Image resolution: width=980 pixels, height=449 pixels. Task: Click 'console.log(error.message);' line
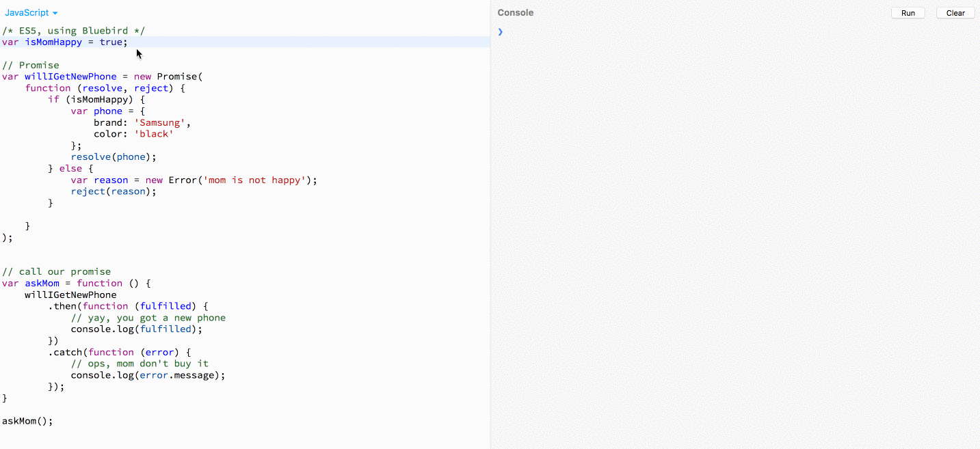coord(148,375)
